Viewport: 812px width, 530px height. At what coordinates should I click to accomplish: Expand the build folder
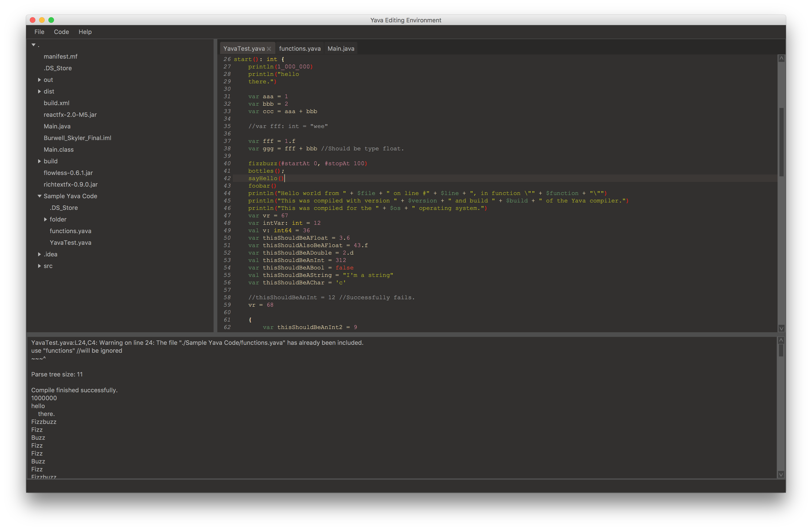click(39, 161)
